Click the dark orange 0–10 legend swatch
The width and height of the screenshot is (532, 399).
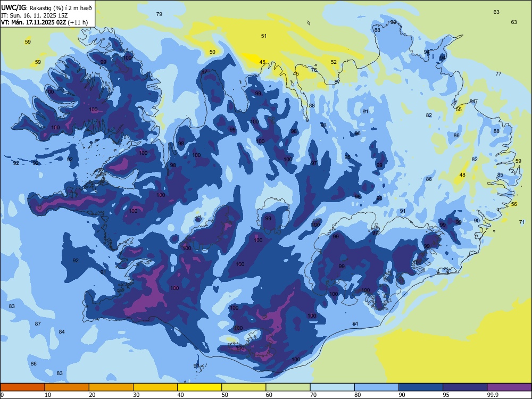point(22,387)
